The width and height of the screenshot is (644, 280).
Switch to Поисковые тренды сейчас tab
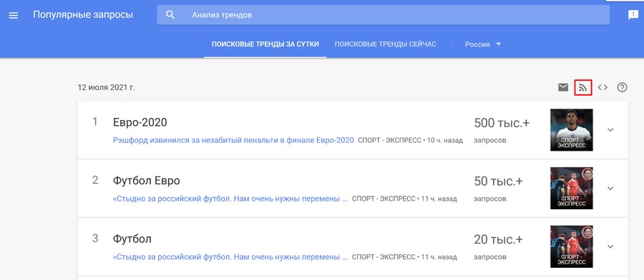pos(385,44)
